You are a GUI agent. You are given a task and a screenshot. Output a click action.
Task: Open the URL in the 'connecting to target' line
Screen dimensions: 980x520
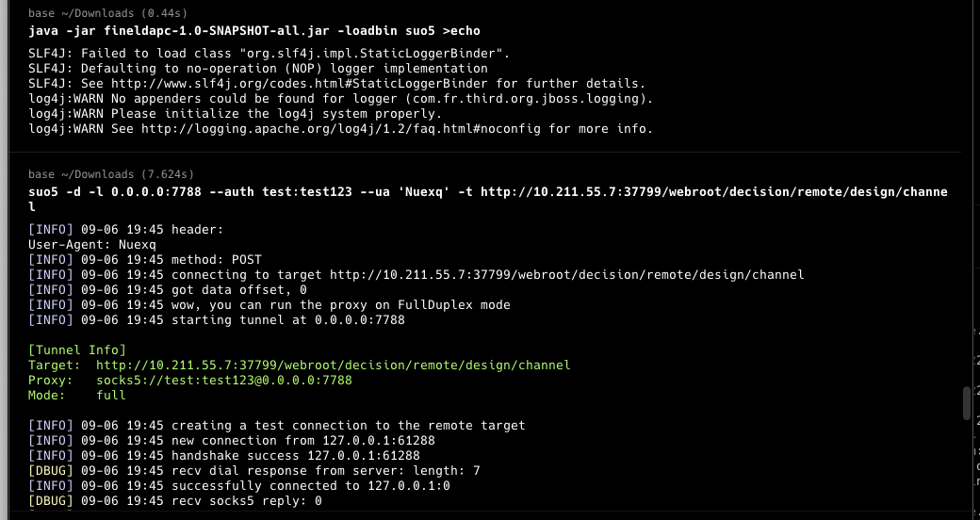point(567,275)
